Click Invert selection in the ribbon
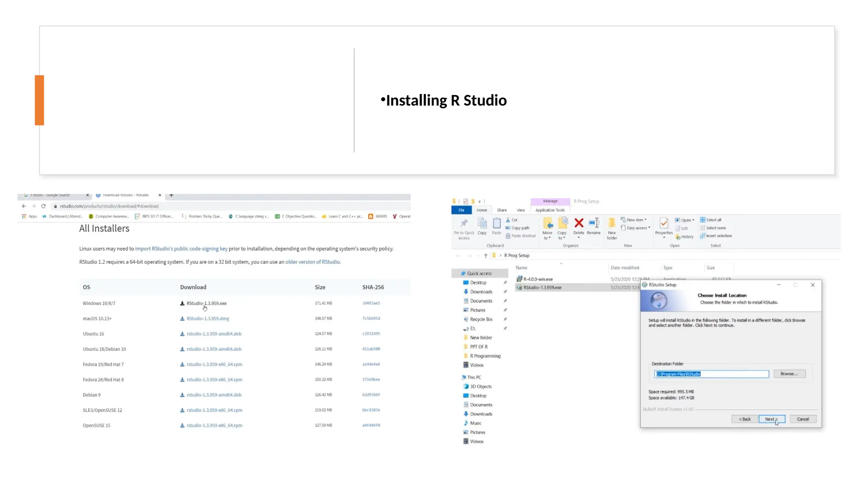This screenshot has height=488, width=868. (x=716, y=236)
